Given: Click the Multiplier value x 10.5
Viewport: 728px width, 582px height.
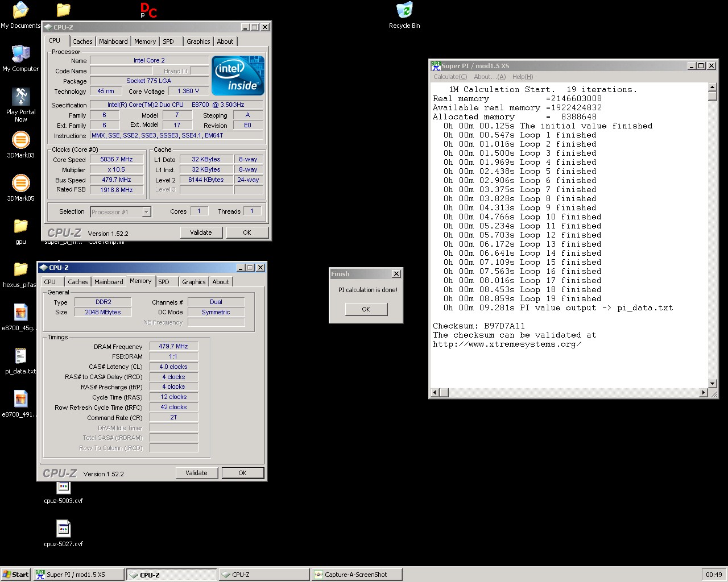Looking at the screenshot, I should [117, 170].
